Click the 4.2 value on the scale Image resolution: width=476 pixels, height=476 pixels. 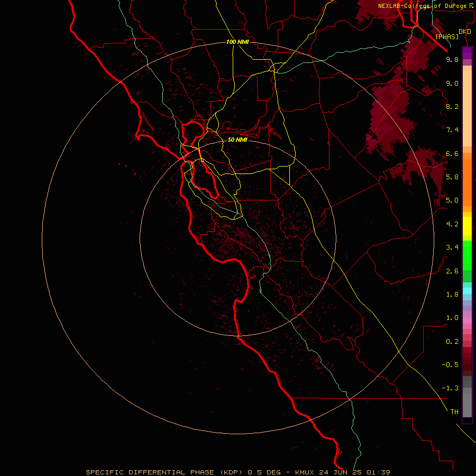[452, 224]
